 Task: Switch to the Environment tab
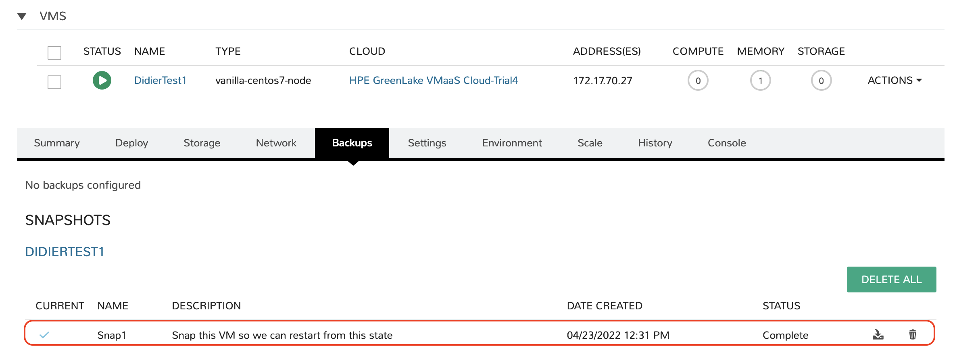tap(512, 143)
